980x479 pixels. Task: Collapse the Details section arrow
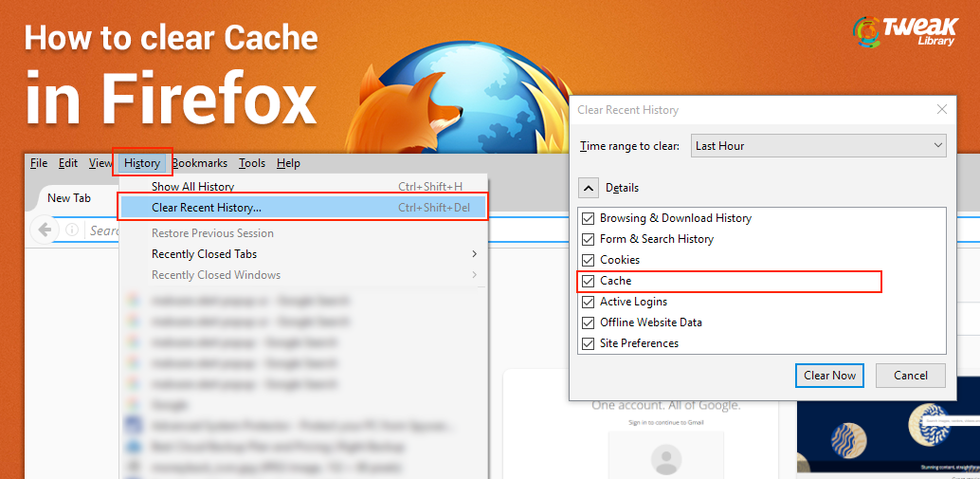point(589,188)
